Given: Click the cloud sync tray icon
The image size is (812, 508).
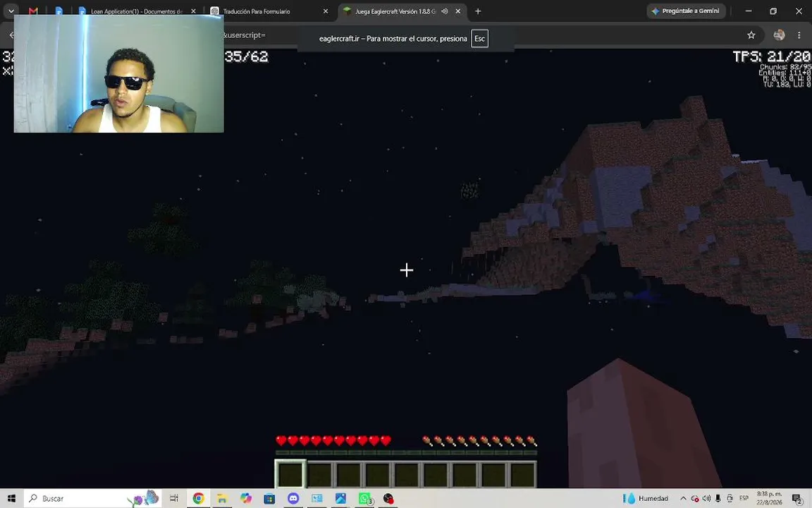Looking at the screenshot, I should click(695, 498).
